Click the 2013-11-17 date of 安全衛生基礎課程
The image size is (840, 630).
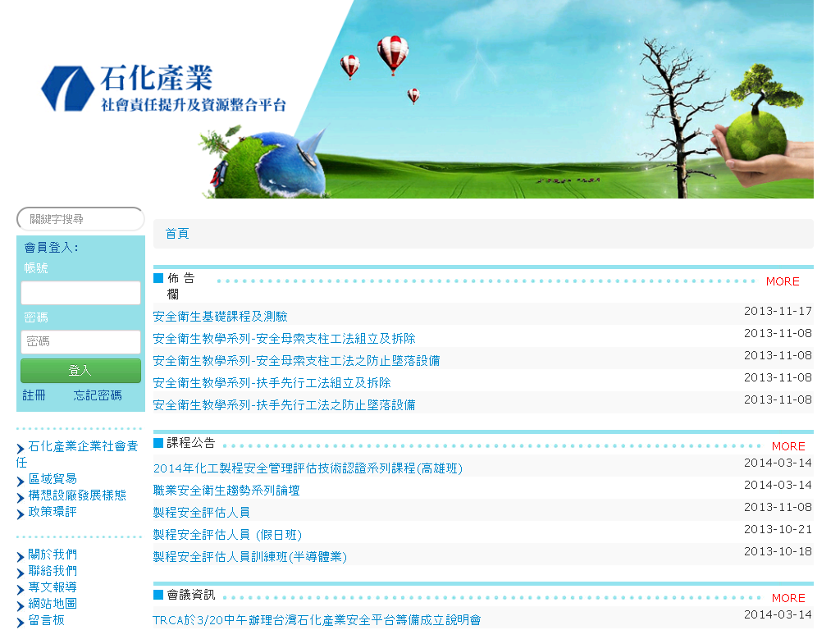pos(778,311)
